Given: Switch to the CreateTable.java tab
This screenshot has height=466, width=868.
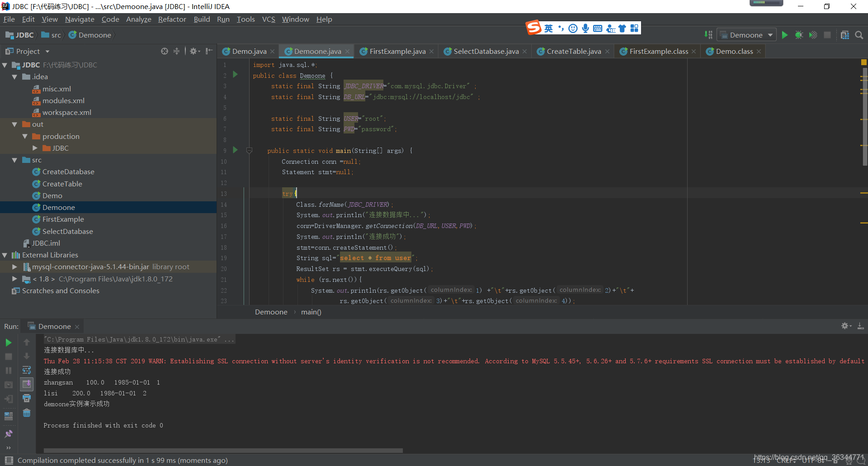Looking at the screenshot, I should coord(573,51).
